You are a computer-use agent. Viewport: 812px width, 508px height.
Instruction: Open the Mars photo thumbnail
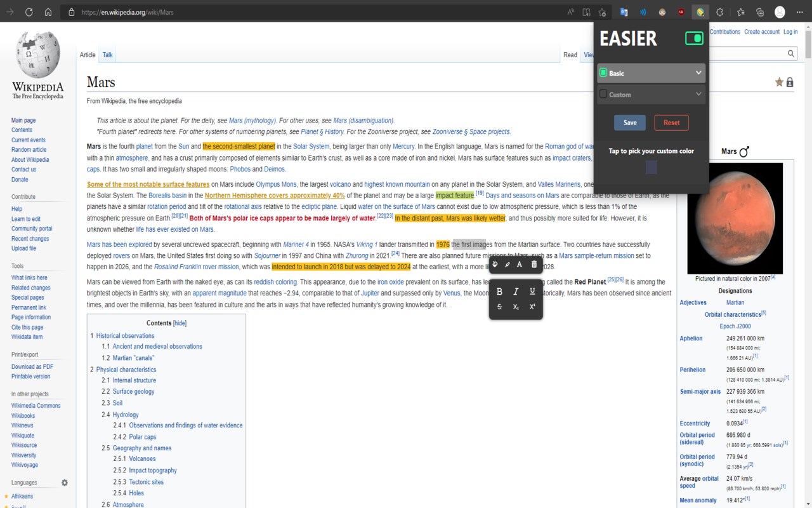click(x=735, y=218)
